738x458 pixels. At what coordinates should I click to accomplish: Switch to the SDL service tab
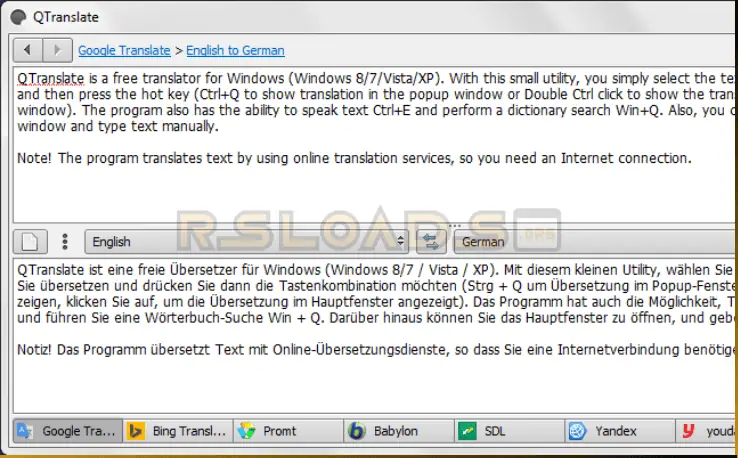(510, 431)
